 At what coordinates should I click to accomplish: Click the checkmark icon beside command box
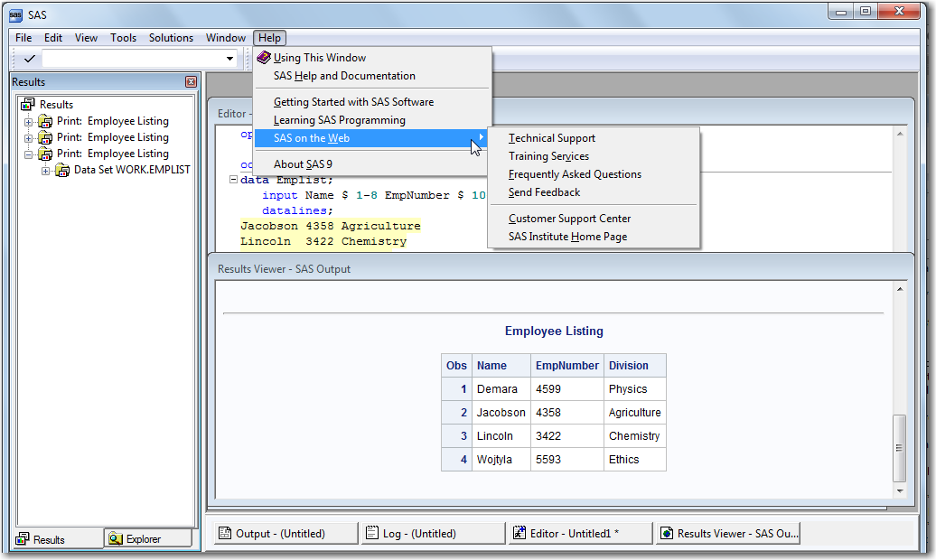30,59
